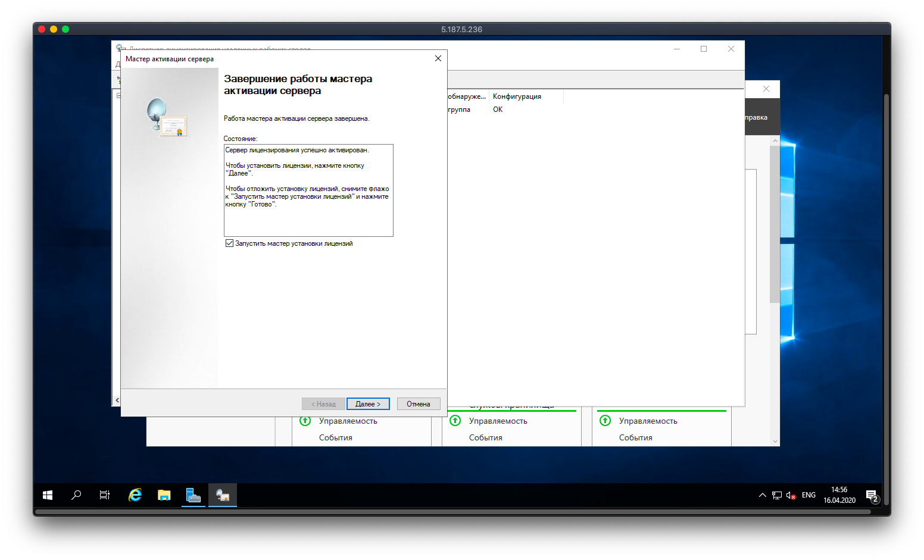The height and width of the screenshot is (560, 924).
Task: Click the network tray icon
Action: 777,495
